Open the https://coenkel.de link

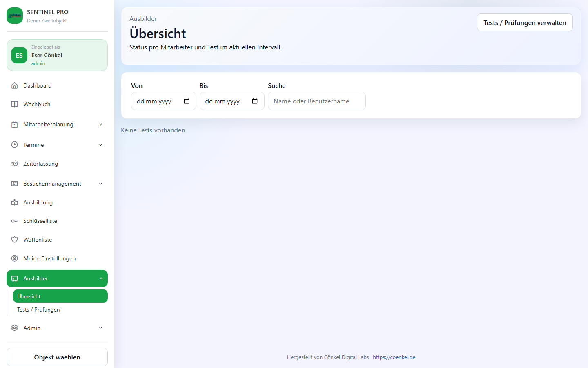394,357
